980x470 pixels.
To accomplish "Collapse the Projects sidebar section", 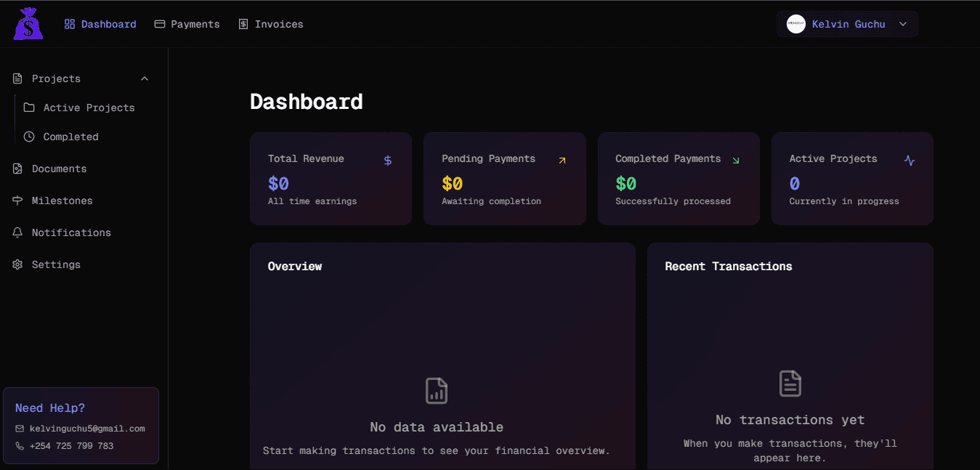I will click(144, 78).
